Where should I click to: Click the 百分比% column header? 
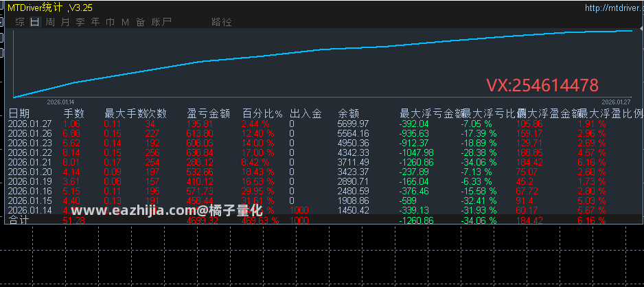[262, 113]
